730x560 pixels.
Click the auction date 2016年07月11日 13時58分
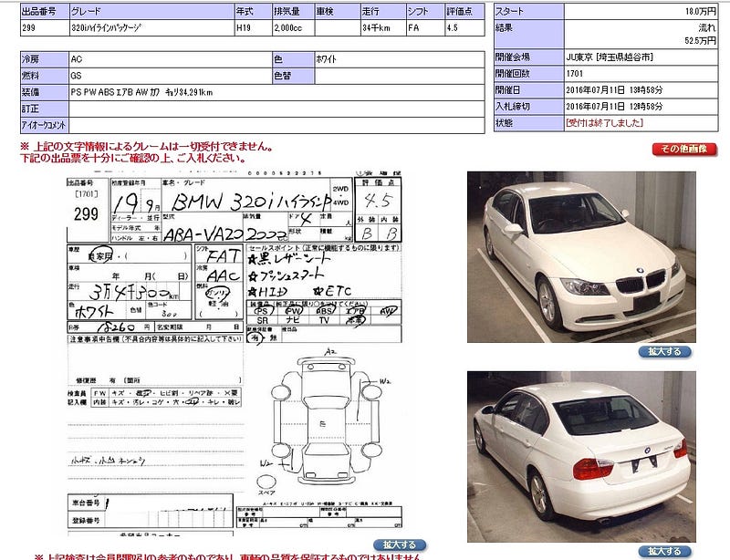click(x=614, y=90)
